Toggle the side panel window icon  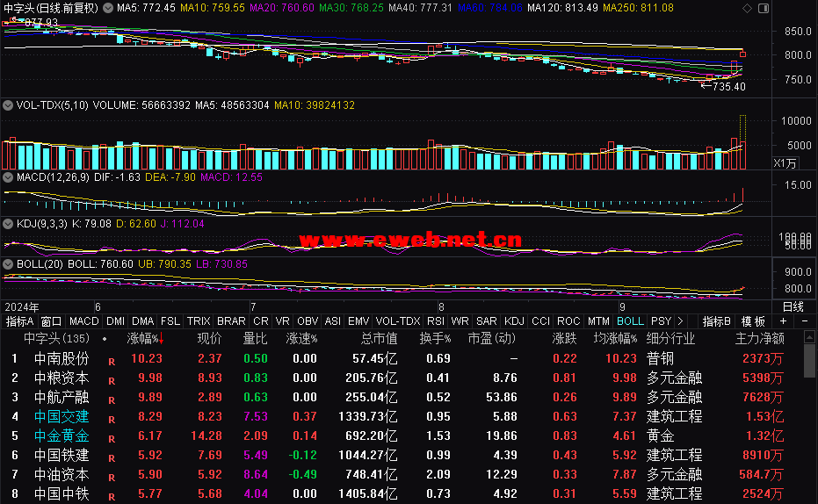[764, 8]
